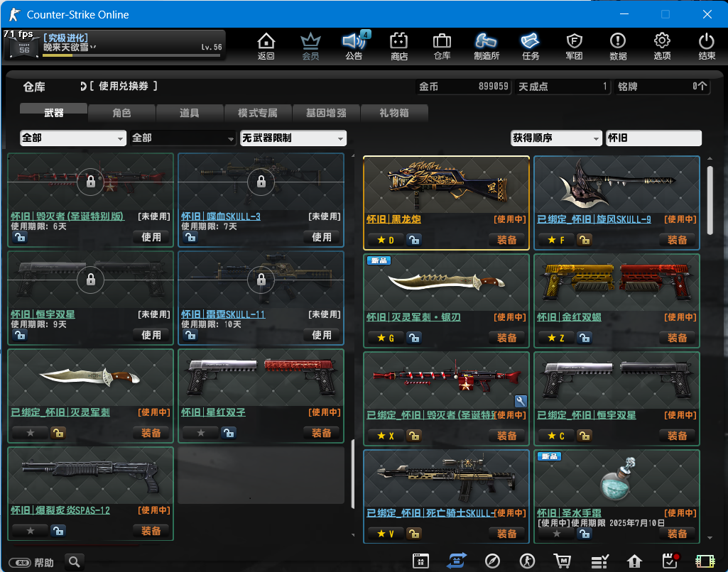Toggle lock icon on 怀旧|黑龙炮 card
728x572 pixels.
click(413, 240)
